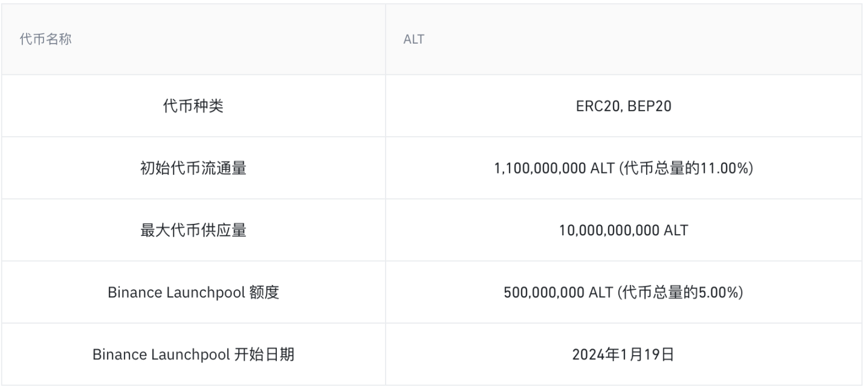Click the Binance Launchpool 开始日期 label

pyautogui.click(x=193, y=355)
